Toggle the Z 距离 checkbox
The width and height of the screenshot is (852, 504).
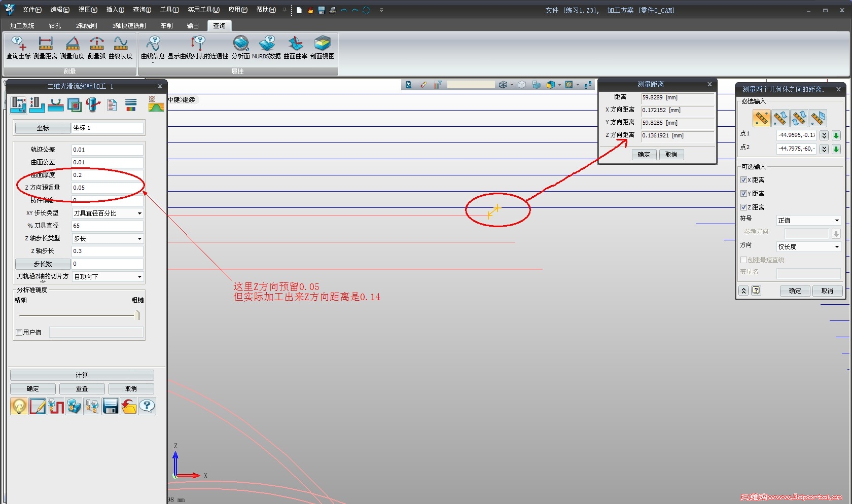point(743,207)
